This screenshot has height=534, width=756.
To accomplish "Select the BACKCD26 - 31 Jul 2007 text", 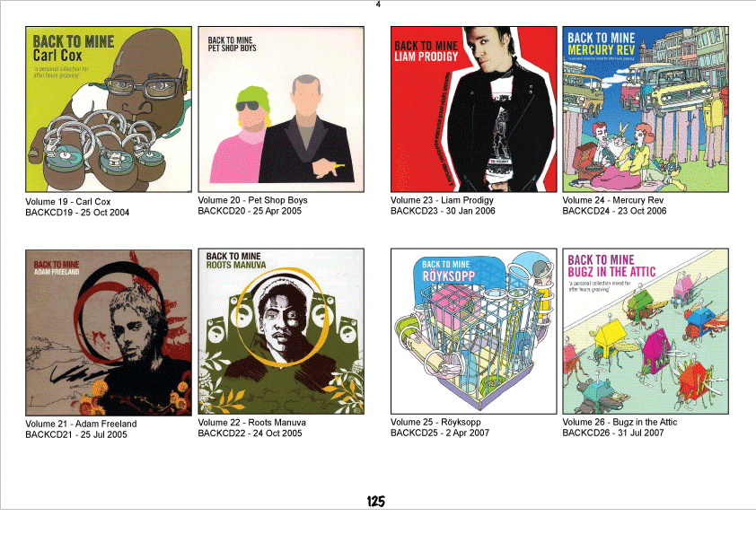I will click(x=613, y=433).
